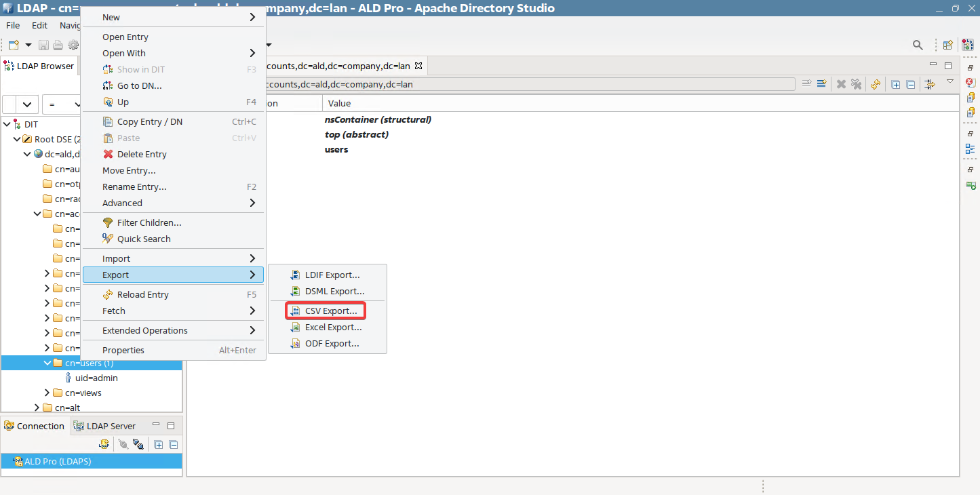Expand the cn=alt tree node
The width and height of the screenshot is (980, 495).
coord(37,408)
